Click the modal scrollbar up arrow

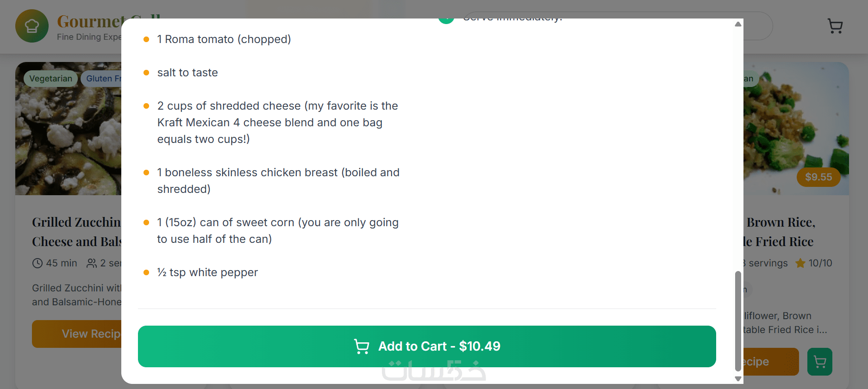click(x=738, y=24)
